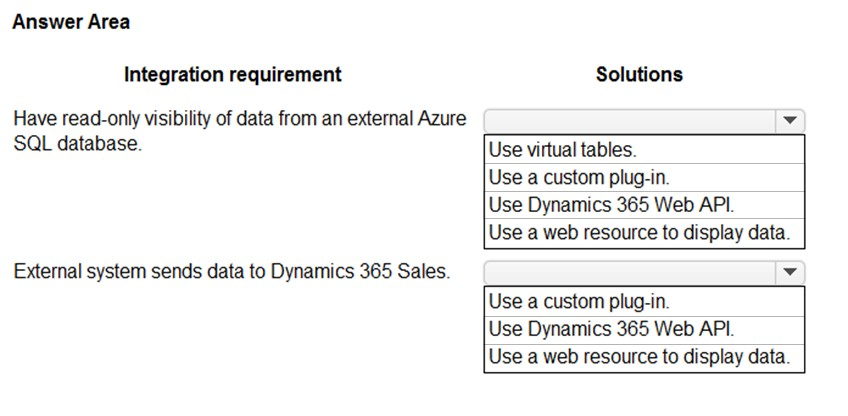Screen dimensions: 848x416
Task: Select 'Use virtual tables.' option
Action: [644, 149]
